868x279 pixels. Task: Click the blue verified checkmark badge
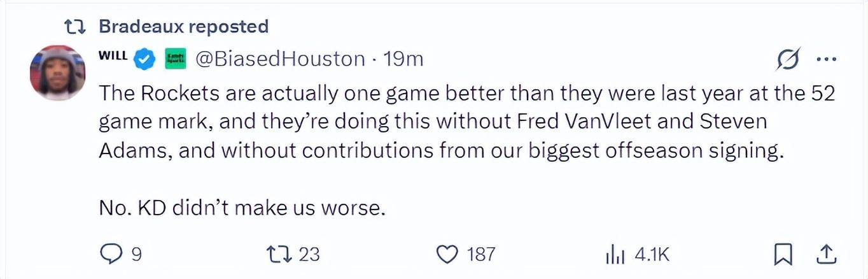(x=145, y=60)
